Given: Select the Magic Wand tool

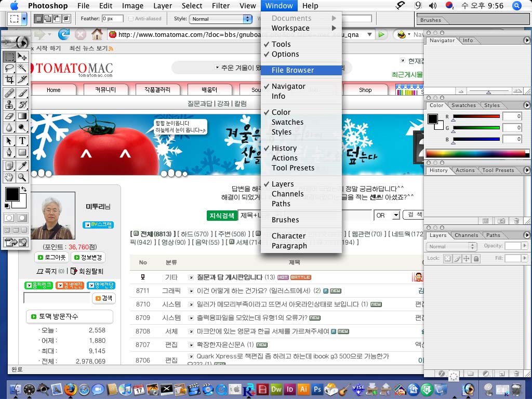Looking at the screenshot, I should [22, 68].
